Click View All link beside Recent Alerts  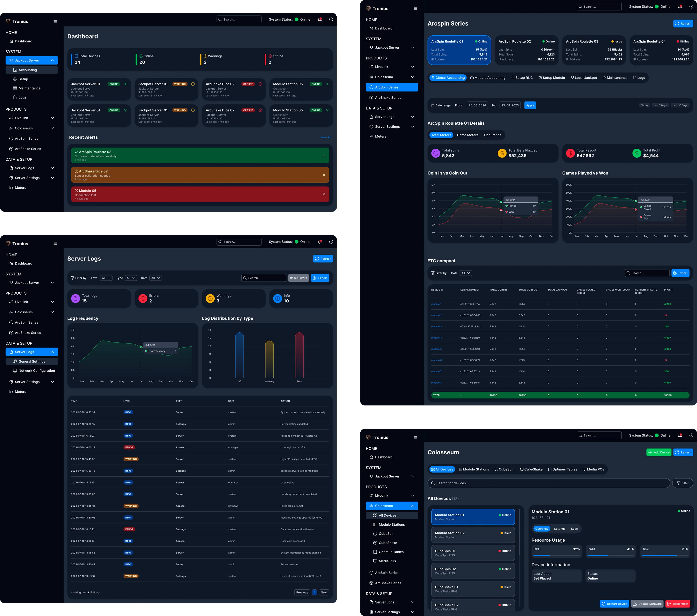tap(326, 138)
